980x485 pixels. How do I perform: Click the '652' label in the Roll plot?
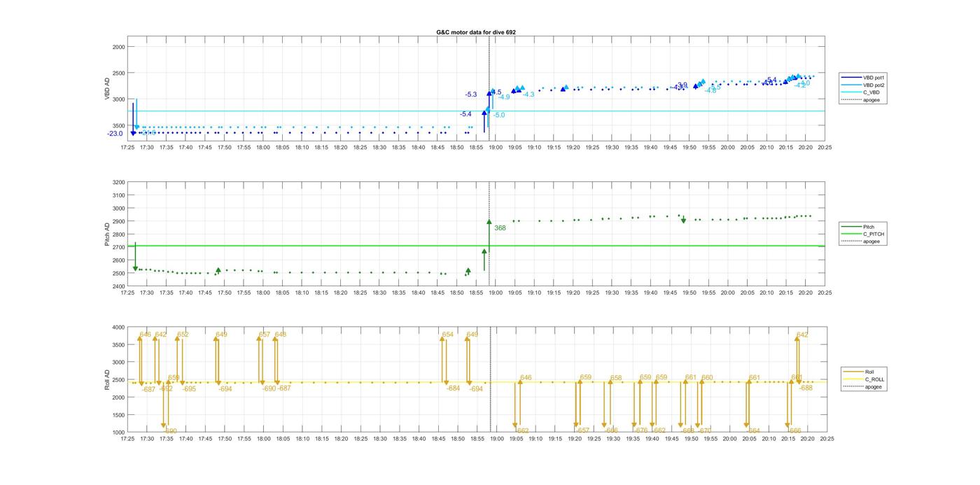point(183,335)
